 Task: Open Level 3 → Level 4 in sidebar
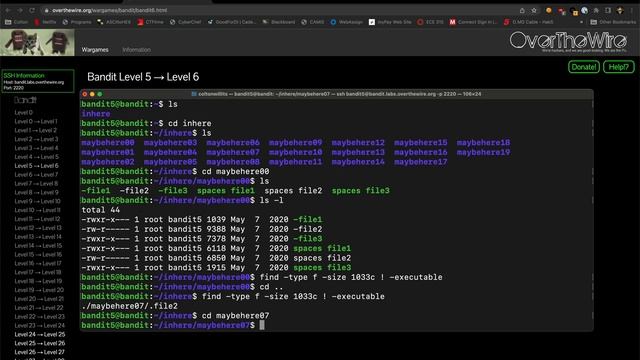(36, 148)
